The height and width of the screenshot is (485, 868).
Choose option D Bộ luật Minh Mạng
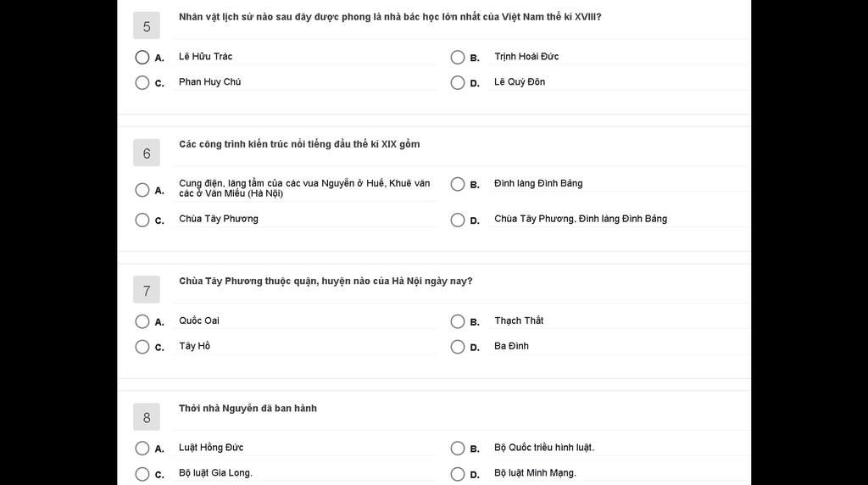click(x=458, y=474)
